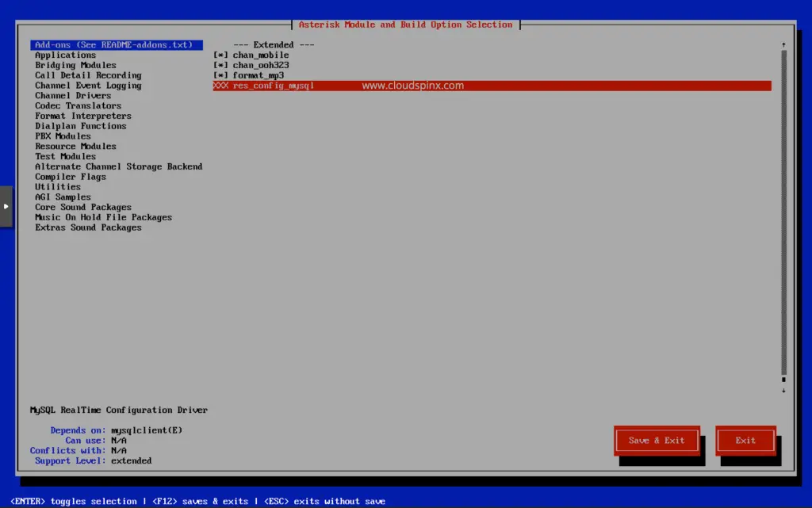Select the Dialplan Functions category
Screen dimensions: 812x508
click(79, 125)
